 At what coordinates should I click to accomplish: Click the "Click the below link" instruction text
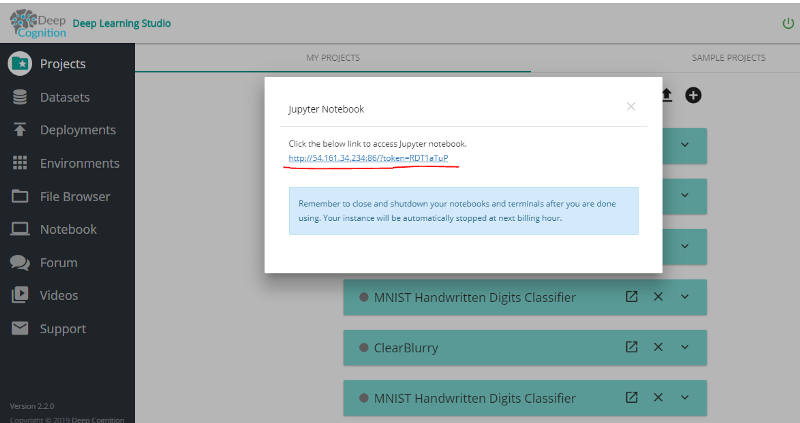[378, 144]
